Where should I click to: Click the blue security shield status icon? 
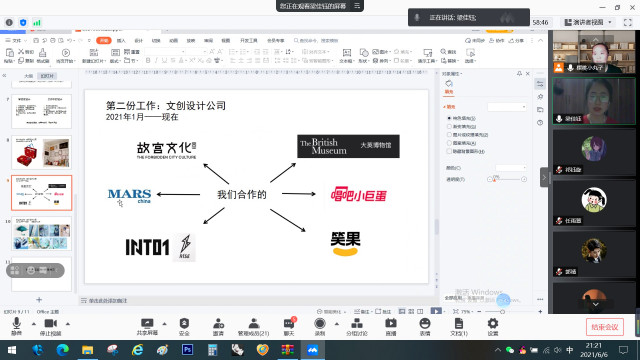point(23,22)
